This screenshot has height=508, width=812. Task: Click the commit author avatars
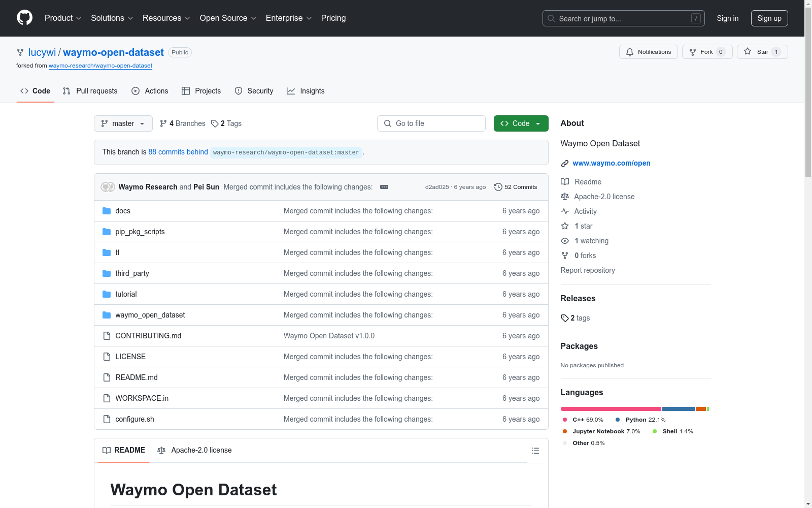pyautogui.click(x=108, y=187)
